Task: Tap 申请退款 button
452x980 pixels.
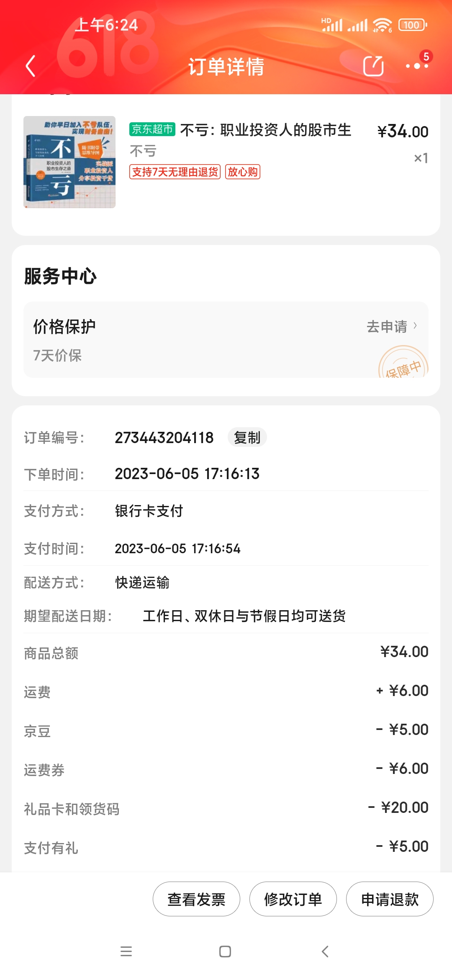Action: (390, 899)
